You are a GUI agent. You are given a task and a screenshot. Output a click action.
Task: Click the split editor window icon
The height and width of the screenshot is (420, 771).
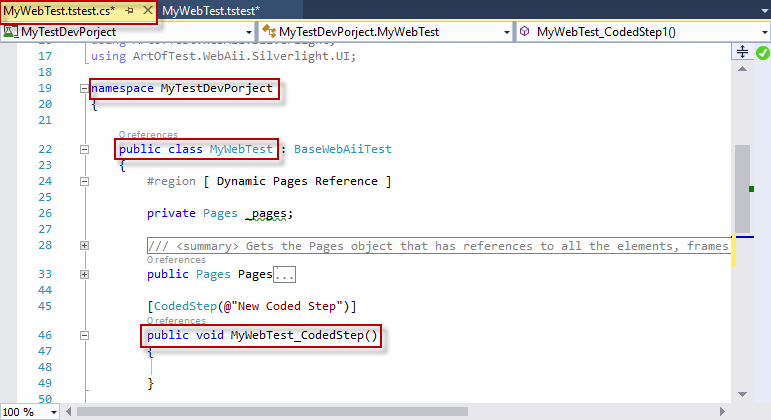[742, 51]
